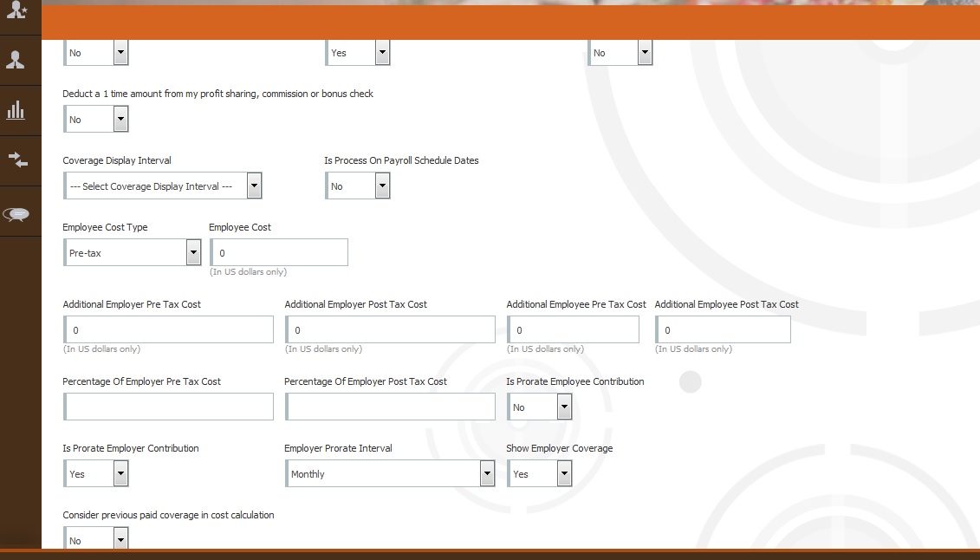Viewport: 980px width, 560px height.
Task: Click the Employee Cost input field
Action: [279, 252]
